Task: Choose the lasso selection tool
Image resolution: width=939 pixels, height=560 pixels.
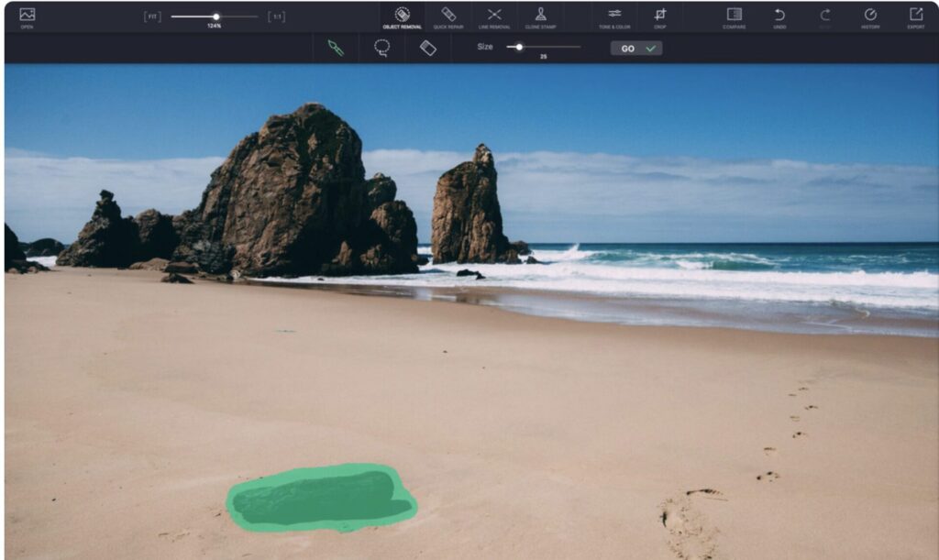Action: [x=381, y=48]
